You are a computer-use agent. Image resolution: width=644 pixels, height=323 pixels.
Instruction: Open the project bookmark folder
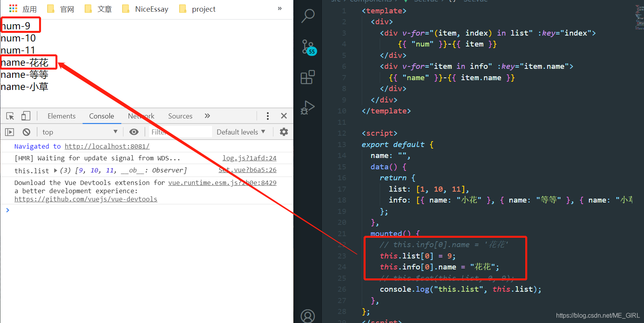click(x=197, y=9)
